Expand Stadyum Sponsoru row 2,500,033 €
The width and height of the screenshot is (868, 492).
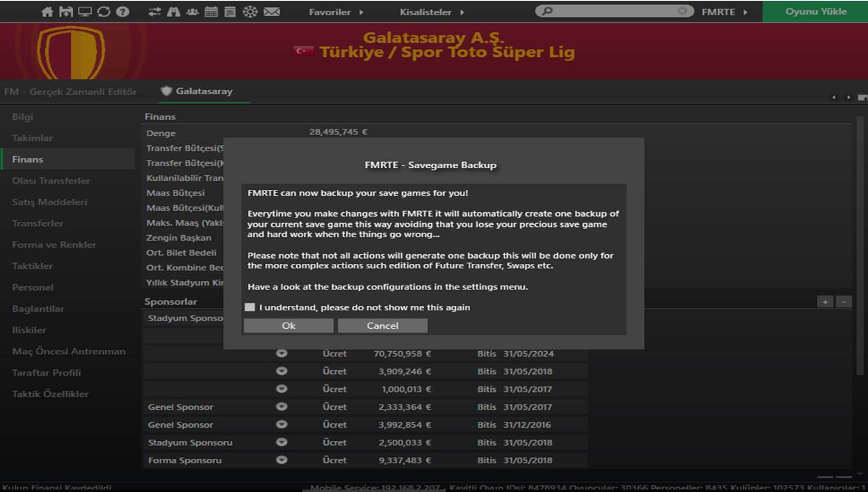(x=281, y=442)
